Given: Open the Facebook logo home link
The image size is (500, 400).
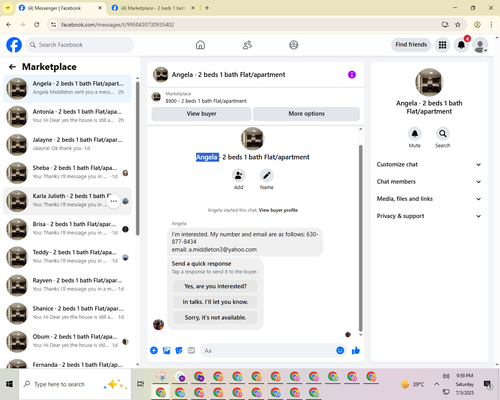Looking at the screenshot, I should tap(14, 45).
